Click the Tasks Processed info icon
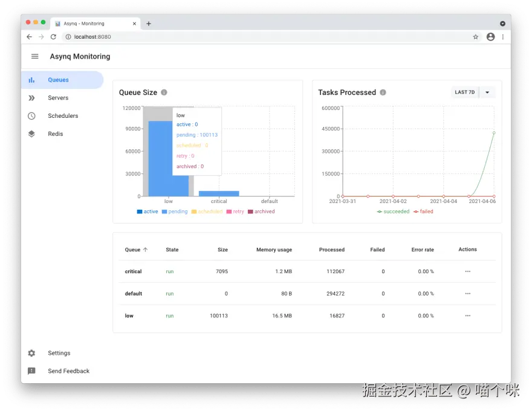 [382, 92]
